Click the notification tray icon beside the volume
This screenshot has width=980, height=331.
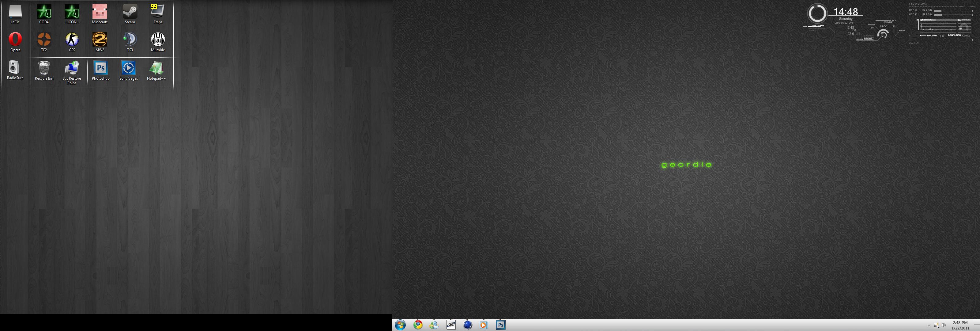(x=936, y=325)
